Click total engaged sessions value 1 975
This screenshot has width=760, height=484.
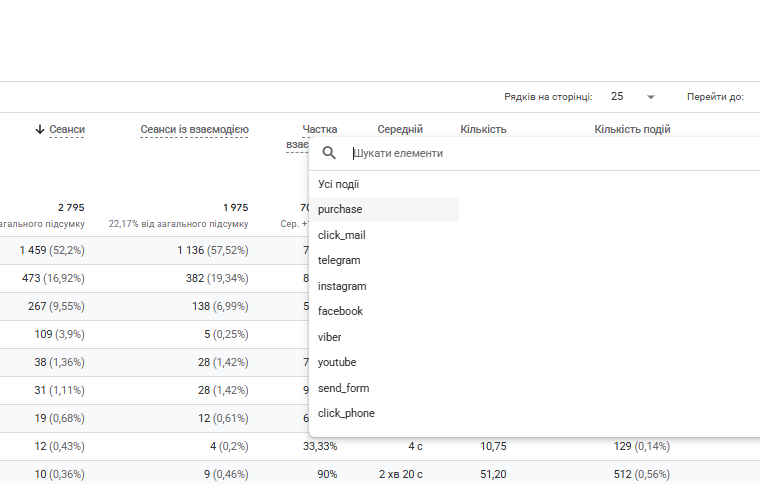click(x=236, y=207)
